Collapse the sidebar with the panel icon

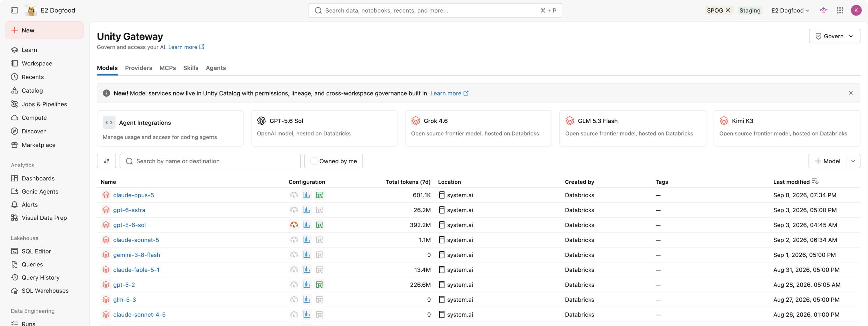(14, 10)
